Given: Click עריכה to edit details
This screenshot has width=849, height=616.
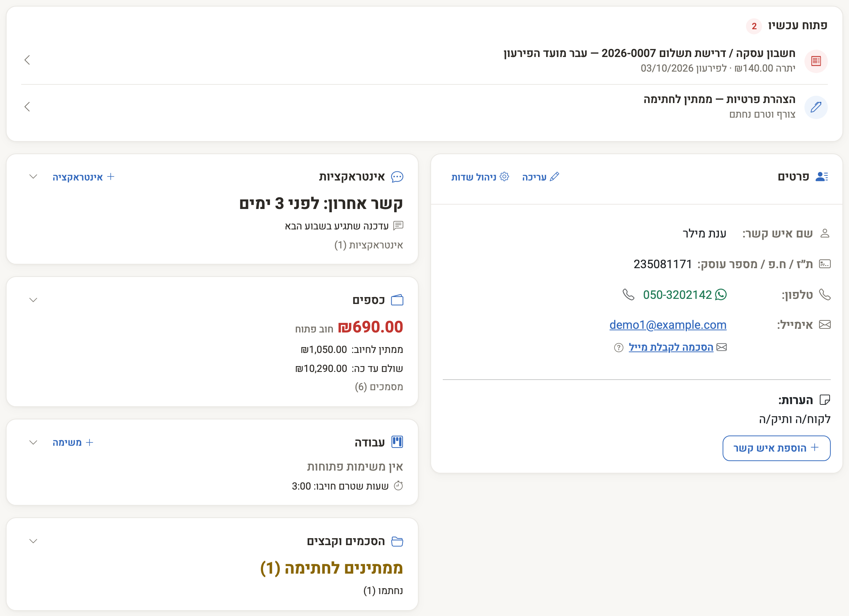Looking at the screenshot, I should [x=541, y=177].
